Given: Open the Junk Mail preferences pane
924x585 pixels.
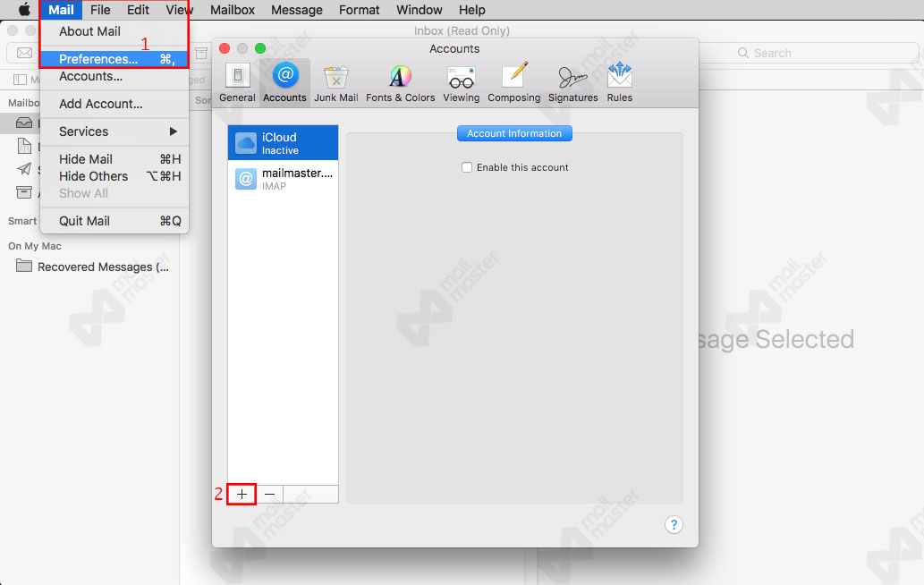Looking at the screenshot, I should tap(336, 82).
